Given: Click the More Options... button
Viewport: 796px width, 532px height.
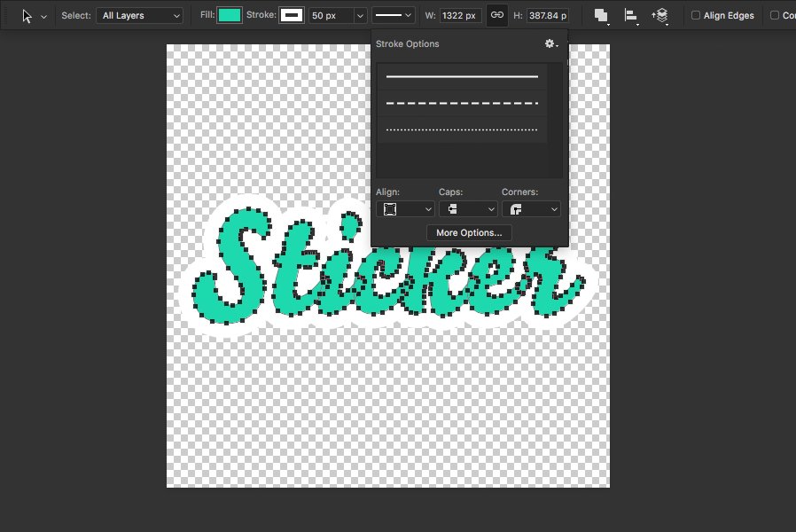Looking at the screenshot, I should pos(469,232).
